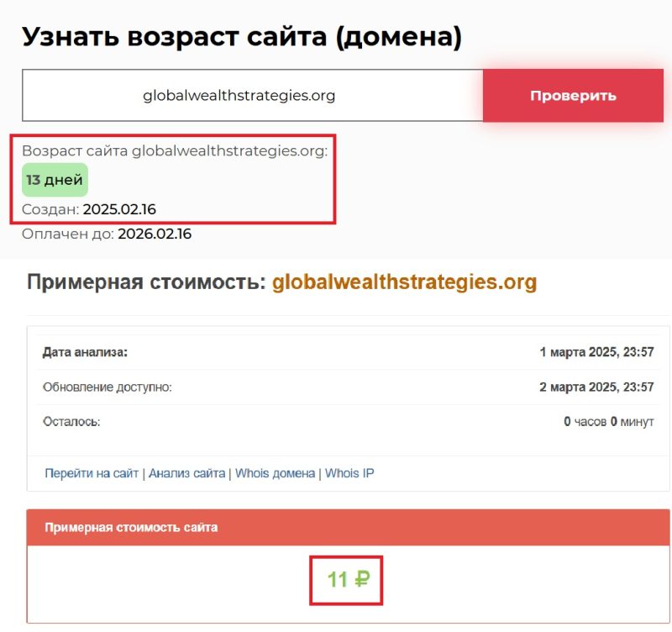Click the orange globalwealthstrategies.org heading link

point(404,282)
